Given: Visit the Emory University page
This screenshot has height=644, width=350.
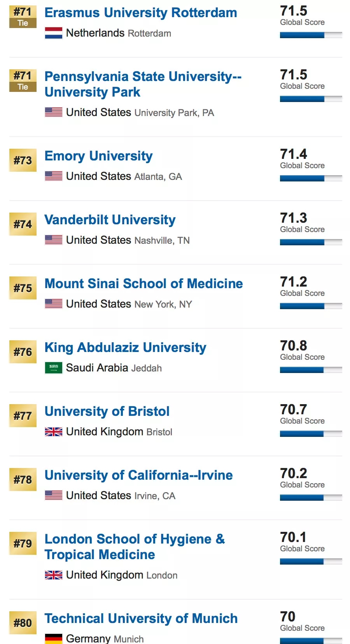Looking at the screenshot, I should pos(98,156).
